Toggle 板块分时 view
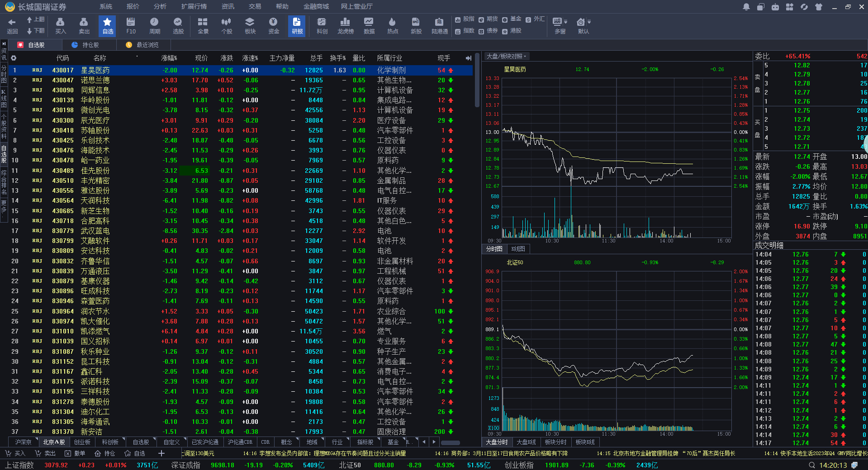 coord(555,442)
